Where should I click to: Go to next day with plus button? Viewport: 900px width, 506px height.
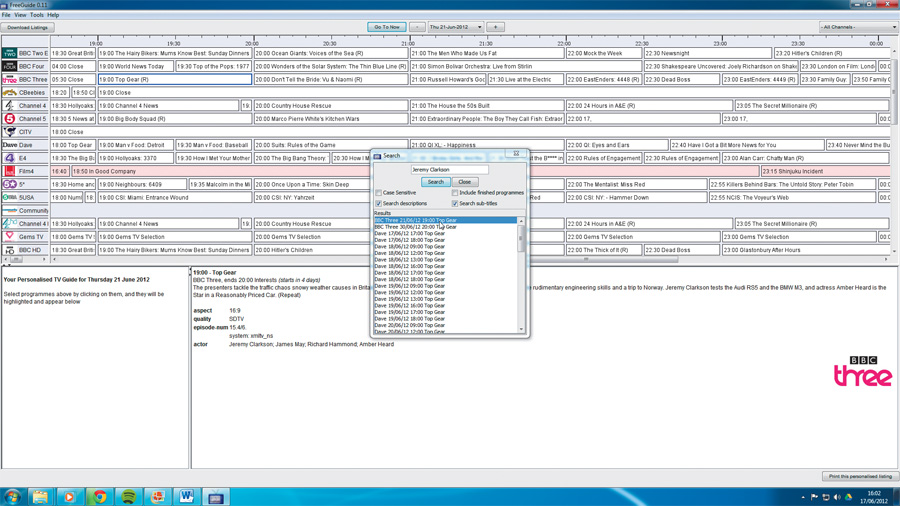click(x=495, y=27)
